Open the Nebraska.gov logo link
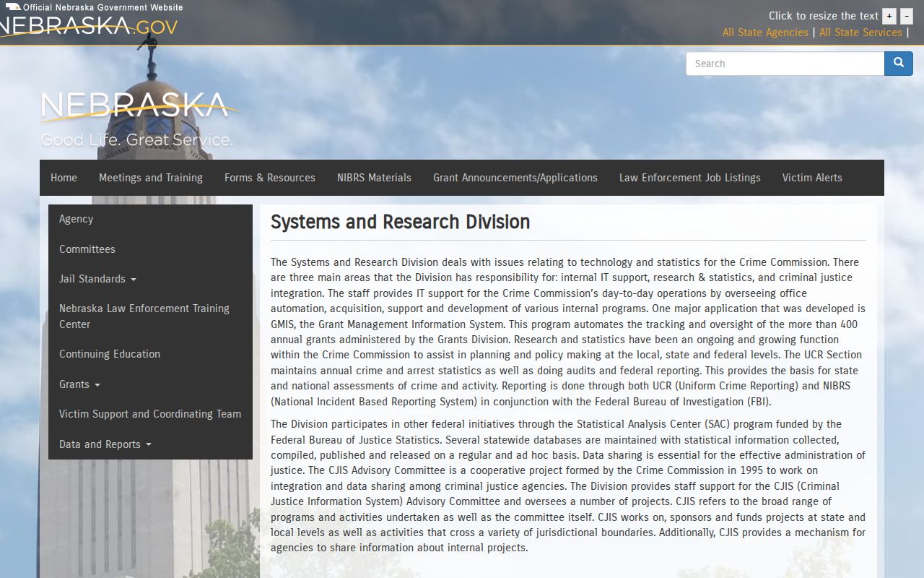This screenshot has width=924, height=578. pos(88,27)
